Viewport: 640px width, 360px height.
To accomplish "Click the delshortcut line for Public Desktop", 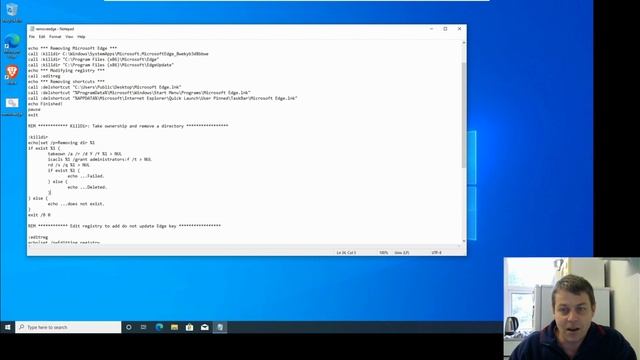I will pyautogui.click(x=105, y=87).
